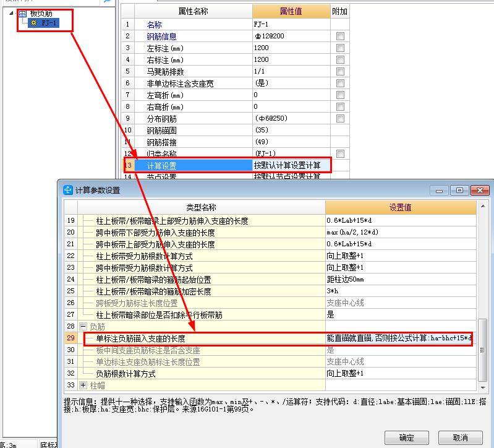This screenshot has width=494, height=448.
Task: Edit the 名称 value FJ-1
Action: tap(291, 24)
